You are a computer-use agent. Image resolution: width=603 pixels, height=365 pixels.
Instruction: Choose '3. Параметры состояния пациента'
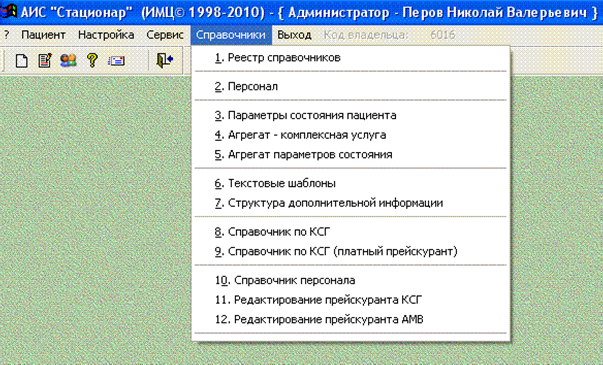click(x=351, y=115)
